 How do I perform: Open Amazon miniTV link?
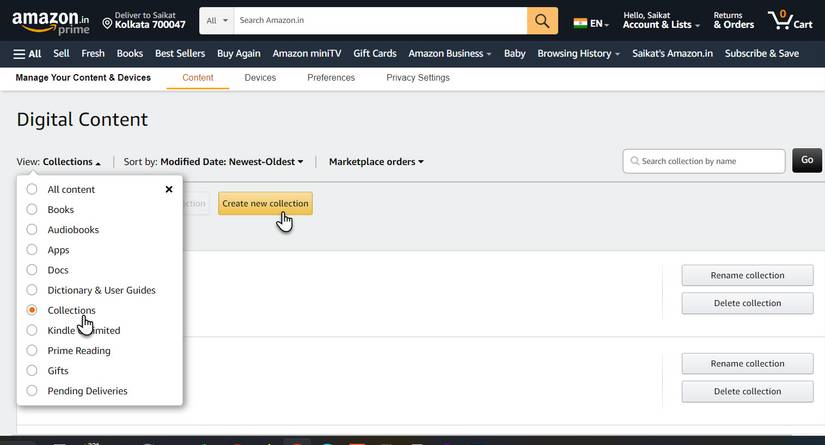307,54
